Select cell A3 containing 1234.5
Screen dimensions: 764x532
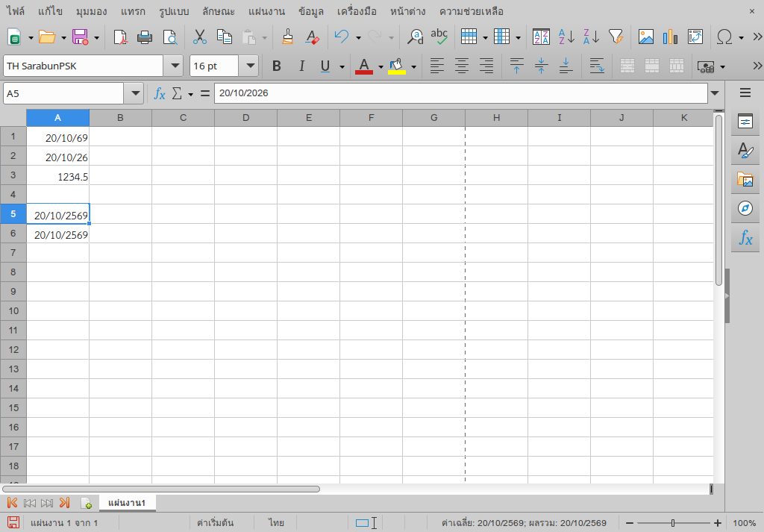[58, 175]
